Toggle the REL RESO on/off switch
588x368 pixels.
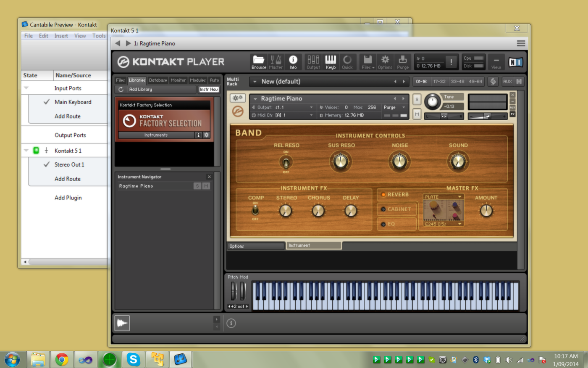coord(286,162)
